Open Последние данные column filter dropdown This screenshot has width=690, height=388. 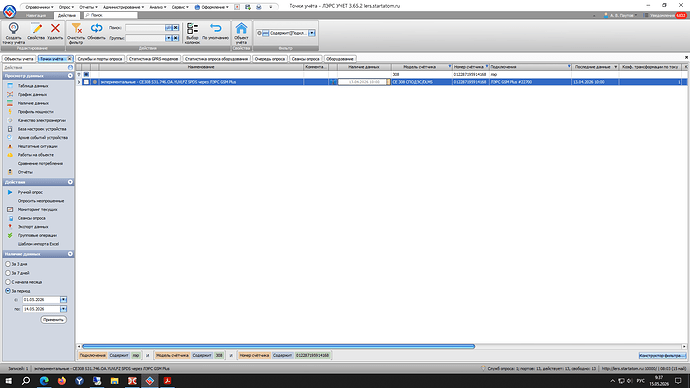click(615, 67)
